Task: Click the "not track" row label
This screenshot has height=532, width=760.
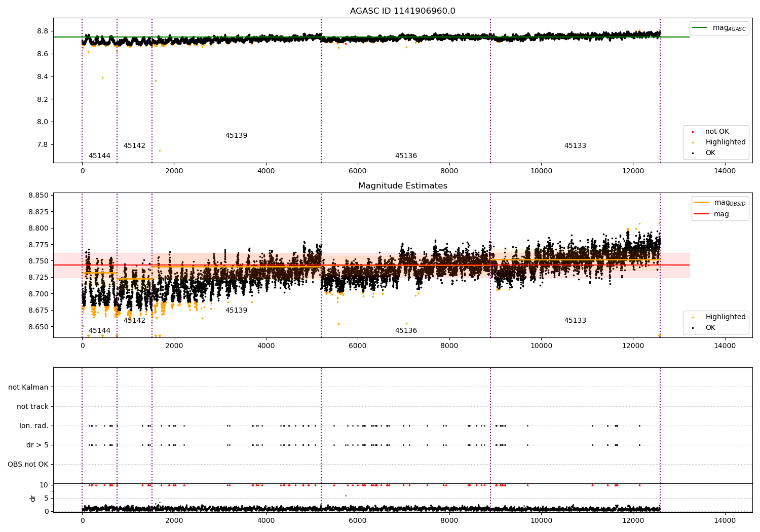Action: tap(32, 406)
